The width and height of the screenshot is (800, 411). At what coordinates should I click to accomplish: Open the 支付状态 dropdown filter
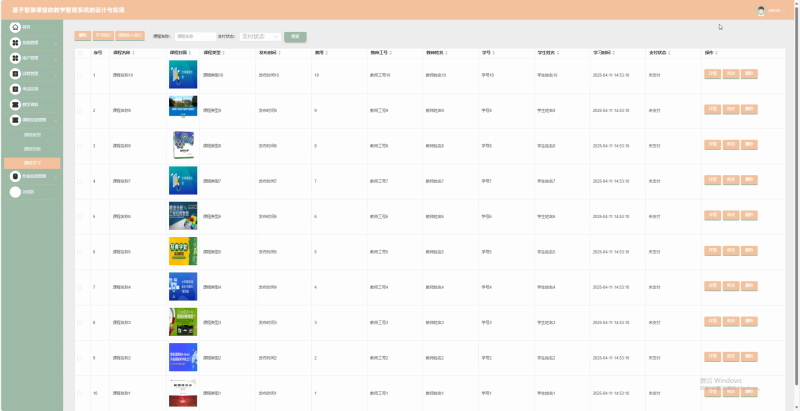click(x=260, y=37)
